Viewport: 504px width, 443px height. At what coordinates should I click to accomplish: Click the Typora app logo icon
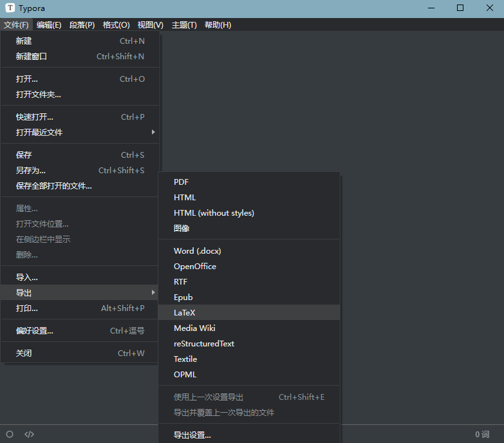[10, 8]
